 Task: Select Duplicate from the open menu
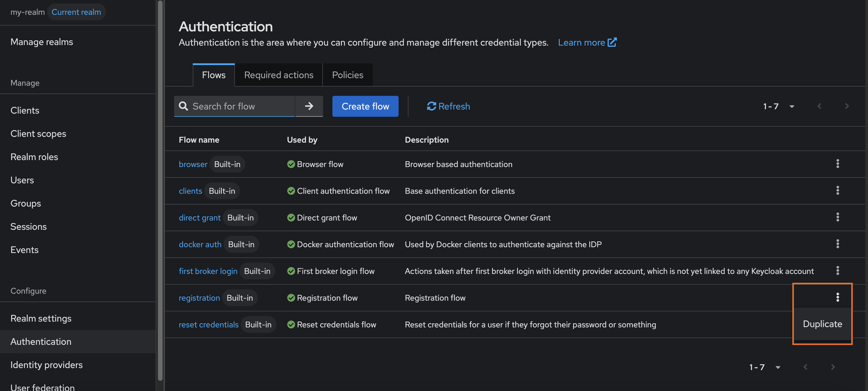point(822,324)
